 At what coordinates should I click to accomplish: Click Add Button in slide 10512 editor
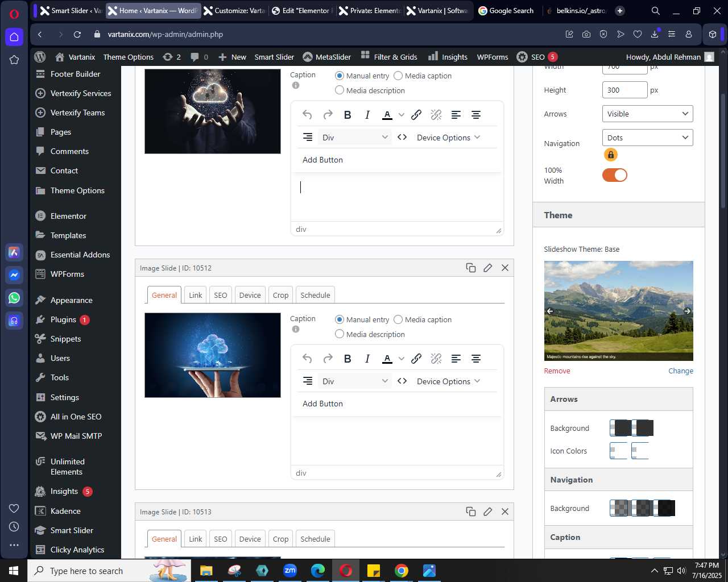point(322,404)
